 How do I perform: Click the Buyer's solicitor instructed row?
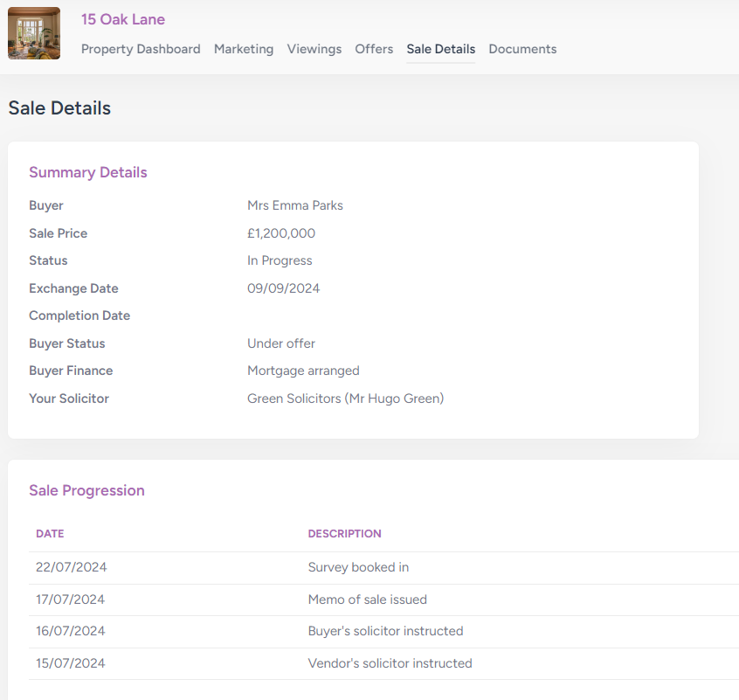(385, 631)
